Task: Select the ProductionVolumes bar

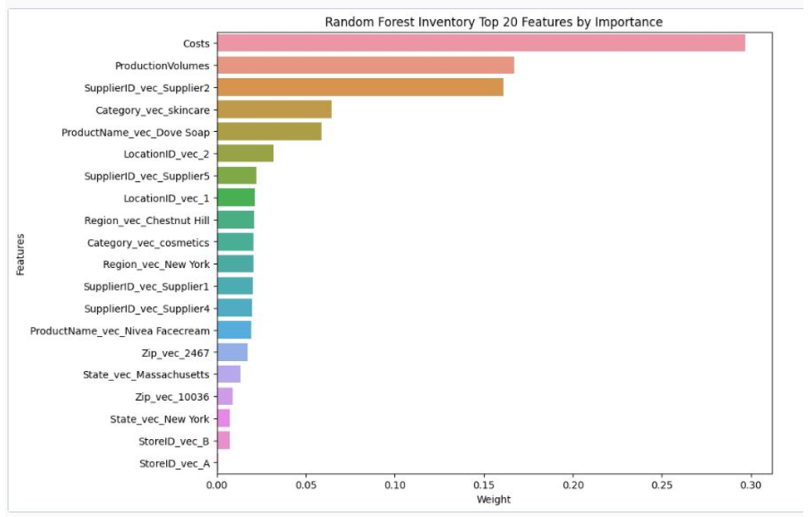Action: click(x=365, y=65)
